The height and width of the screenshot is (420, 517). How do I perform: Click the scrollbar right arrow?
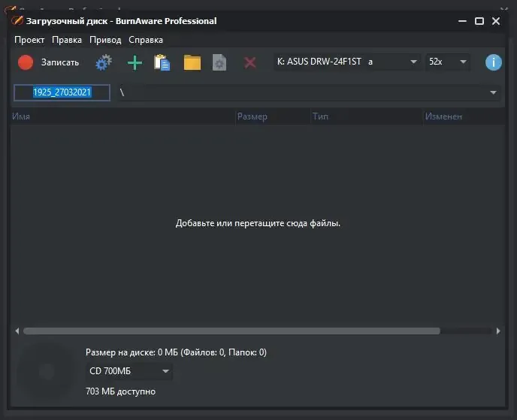pos(498,331)
